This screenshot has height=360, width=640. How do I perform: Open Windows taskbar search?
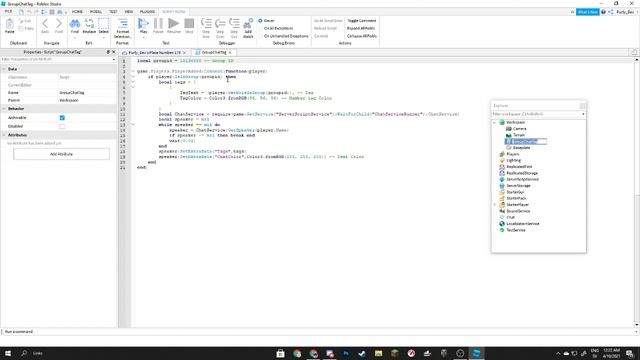pos(24,353)
